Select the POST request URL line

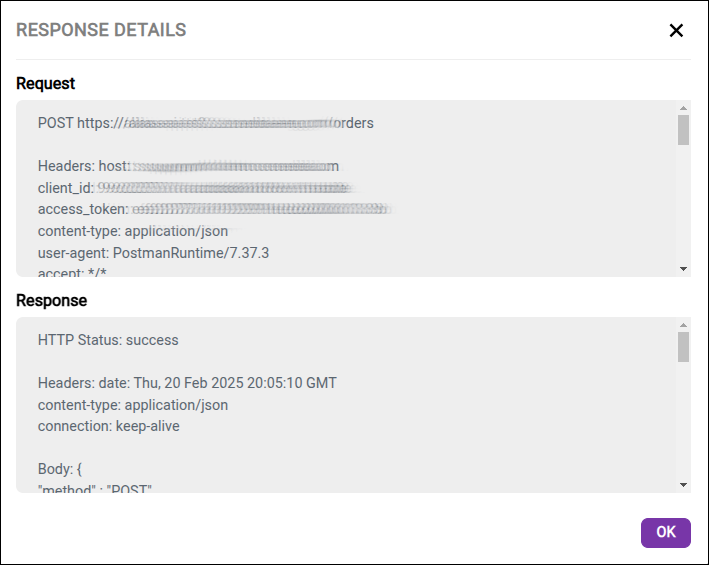click(x=205, y=123)
